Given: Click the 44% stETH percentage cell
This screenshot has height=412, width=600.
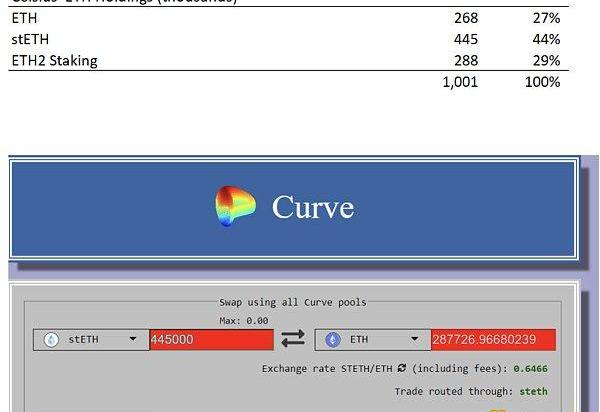Looking at the screenshot, I should [546, 39].
